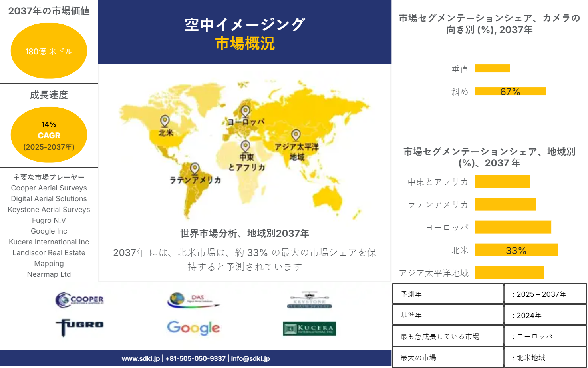Click the 中東とアフリカ bar in region chart
Screen dimensions: 588x368
pos(503,181)
